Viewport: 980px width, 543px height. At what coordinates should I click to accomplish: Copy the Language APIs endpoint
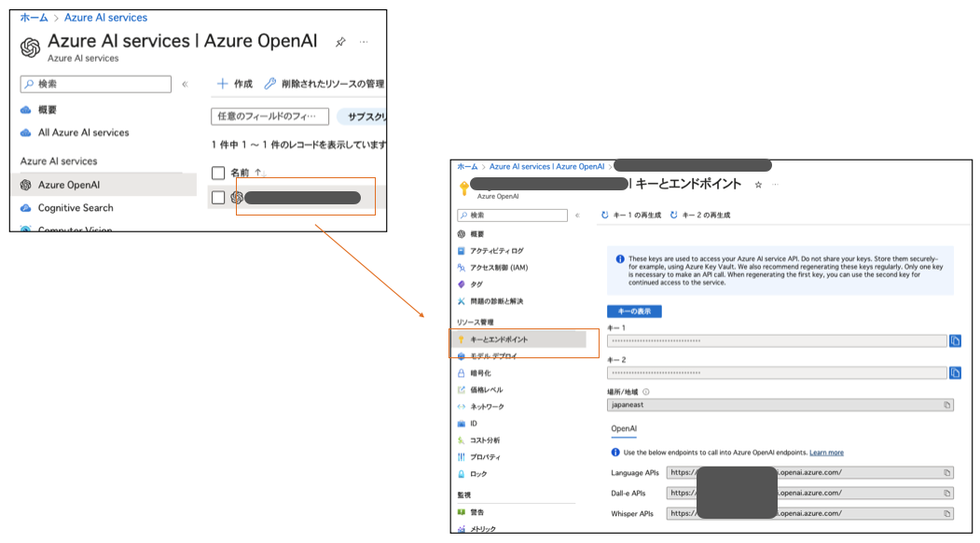[x=947, y=473]
